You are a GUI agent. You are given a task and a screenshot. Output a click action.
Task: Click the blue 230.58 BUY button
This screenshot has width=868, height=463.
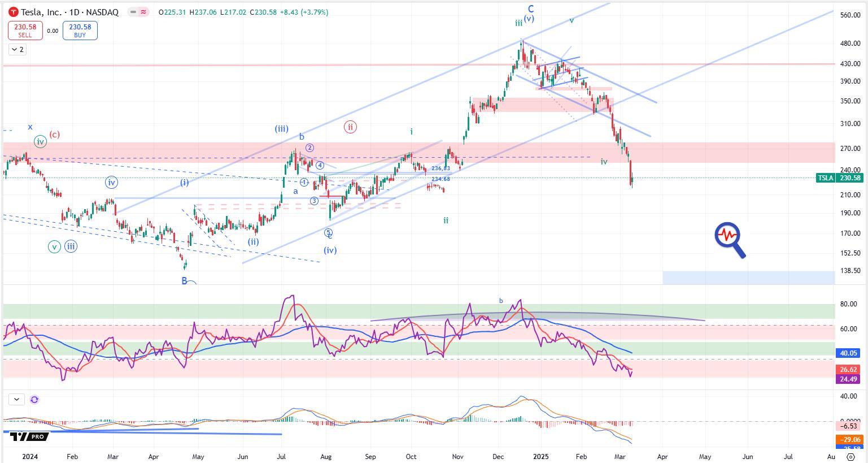point(80,31)
